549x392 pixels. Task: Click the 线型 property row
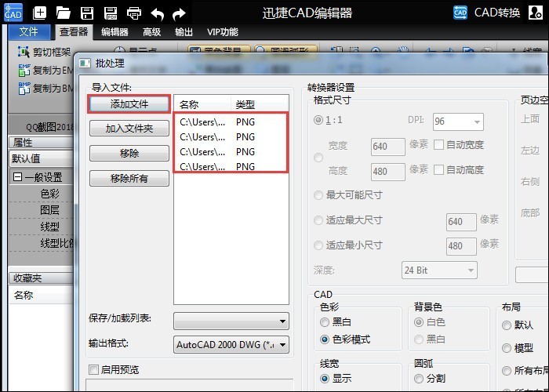(42, 227)
